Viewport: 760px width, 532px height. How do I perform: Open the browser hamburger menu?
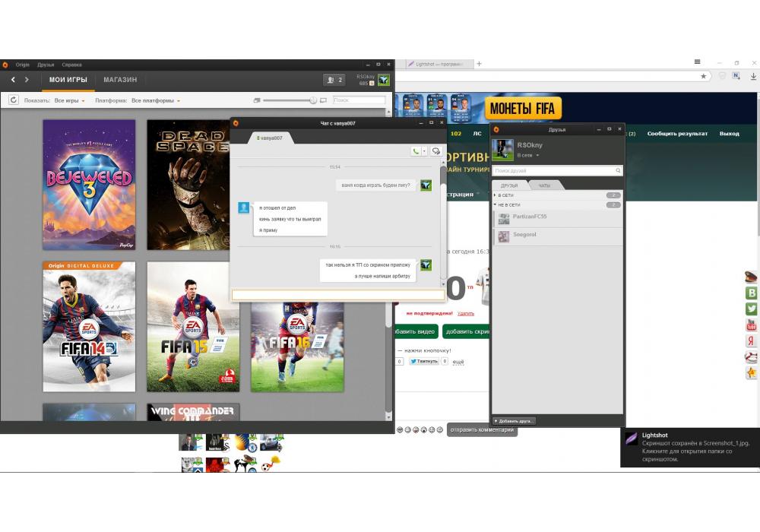point(697,62)
